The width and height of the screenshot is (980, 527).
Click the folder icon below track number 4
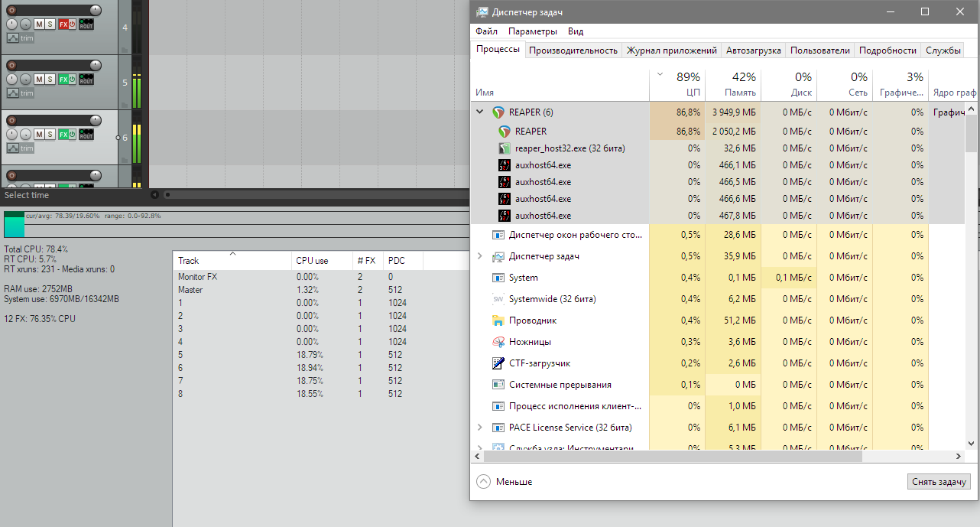tap(125, 49)
